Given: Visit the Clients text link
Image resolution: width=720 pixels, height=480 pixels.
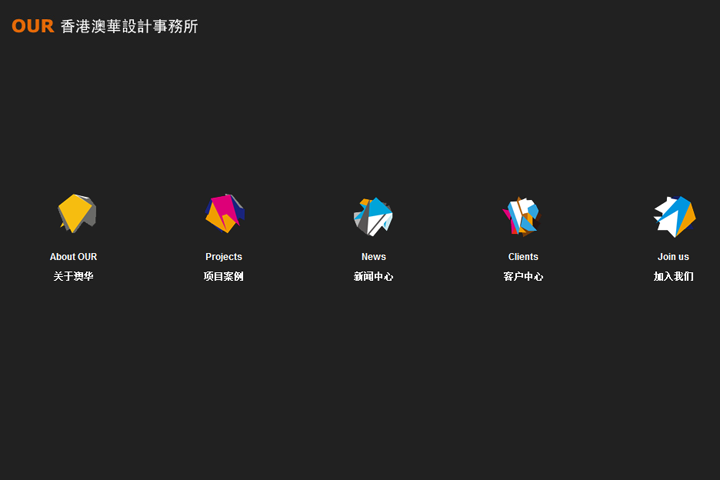Looking at the screenshot, I should [x=523, y=257].
